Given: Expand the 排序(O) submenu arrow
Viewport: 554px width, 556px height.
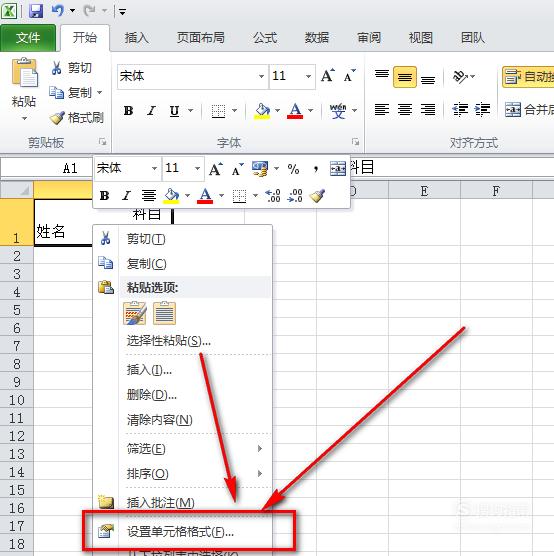Looking at the screenshot, I should [260, 473].
